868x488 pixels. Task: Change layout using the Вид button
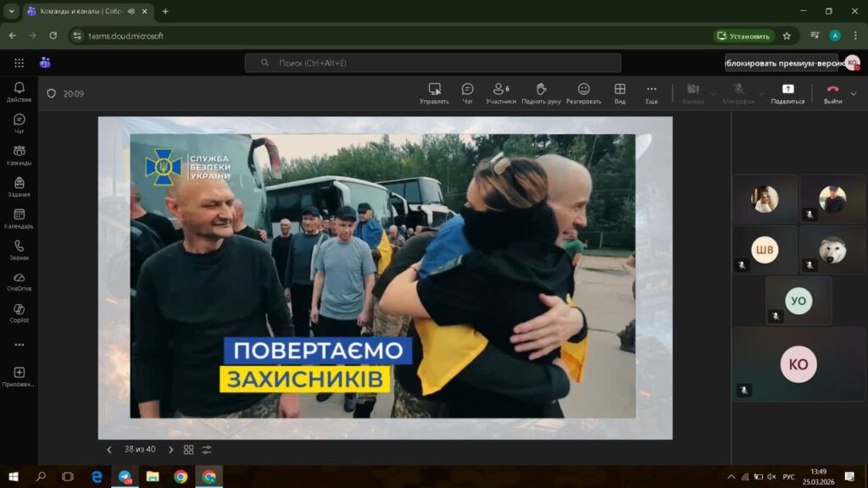(x=620, y=92)
